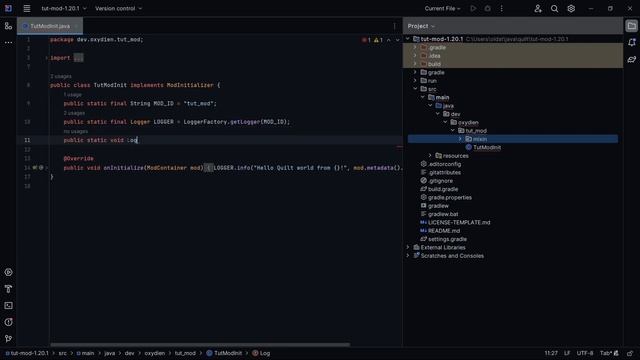Jump to the previous highlighted problem
The width and height of the screenshot is (640, 360).
[x=389, y=40]
